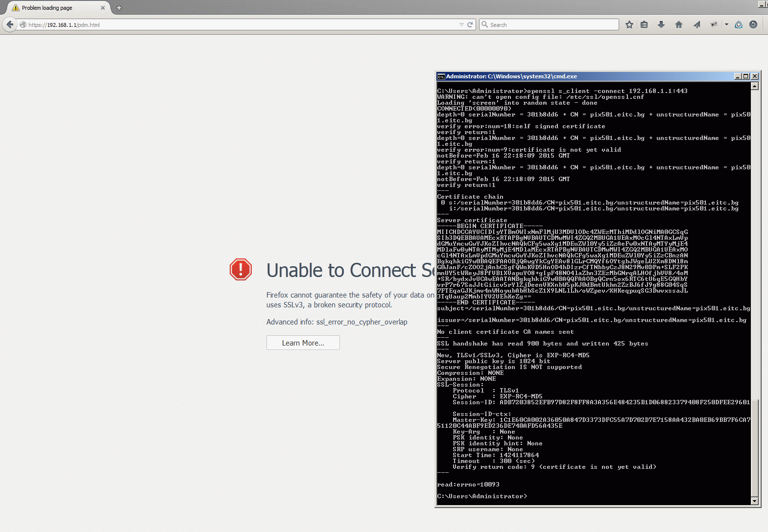Click the SSL handshake has read 900 bytes line
This screenshot has width=768, height=532.
[x=543, y=344]
